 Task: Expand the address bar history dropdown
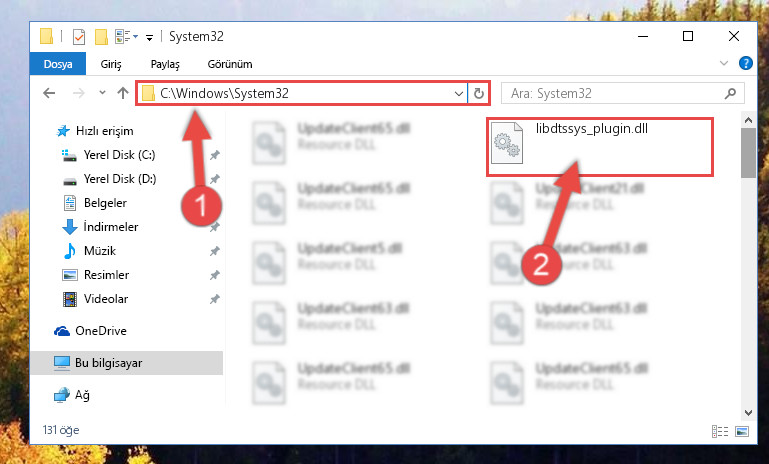(459, 93)
